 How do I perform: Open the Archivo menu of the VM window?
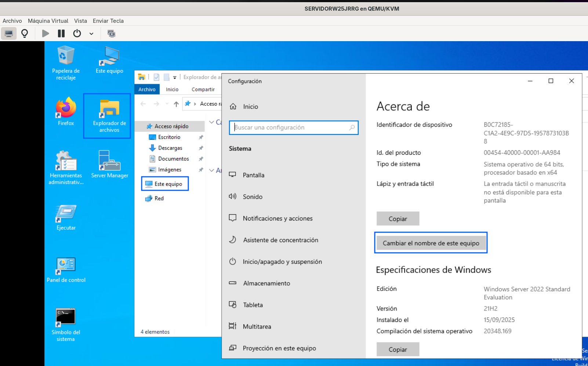(x=12, y=21)
